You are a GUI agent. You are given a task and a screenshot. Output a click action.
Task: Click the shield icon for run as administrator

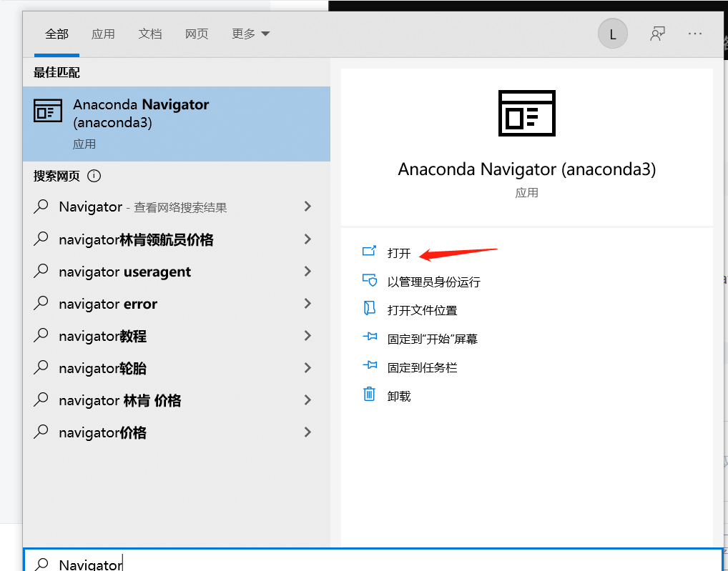[369, 280]
